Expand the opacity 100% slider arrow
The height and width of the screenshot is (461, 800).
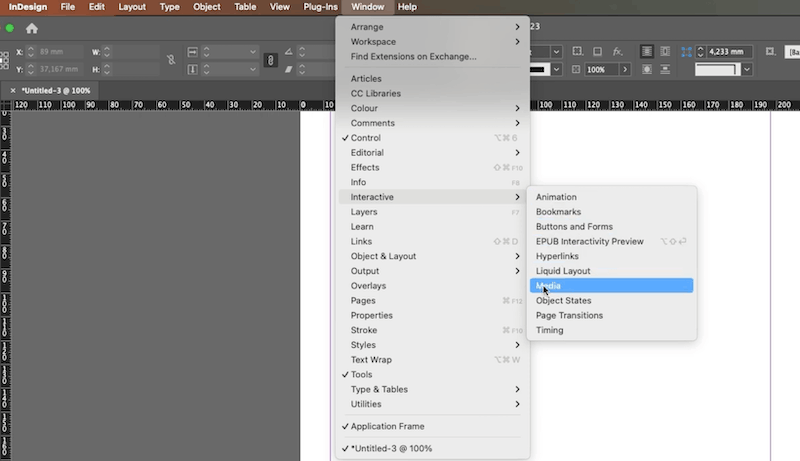[625, 69]
